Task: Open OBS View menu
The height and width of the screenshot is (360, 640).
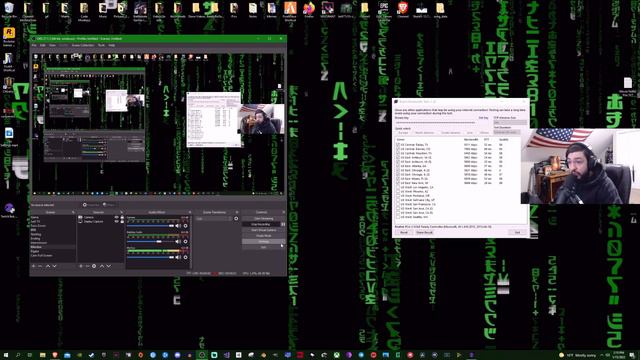Action: (x=53, y=45)
